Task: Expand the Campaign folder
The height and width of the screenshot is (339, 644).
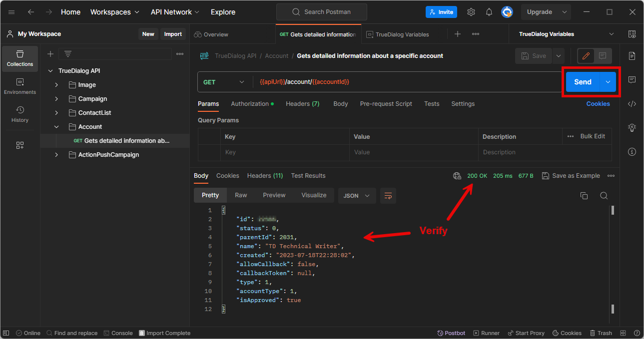Action: (x=56, y=99)
